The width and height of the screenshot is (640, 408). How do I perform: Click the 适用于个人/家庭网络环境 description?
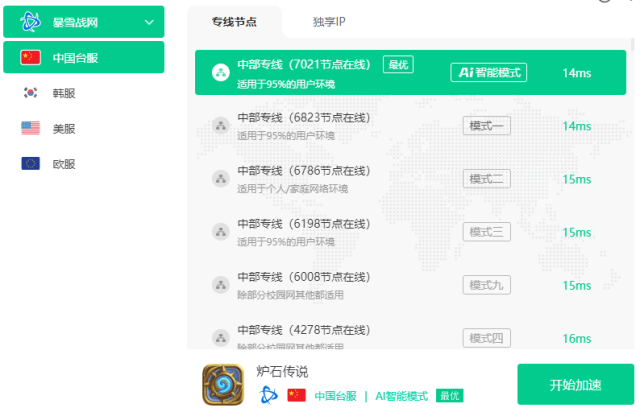293,188
